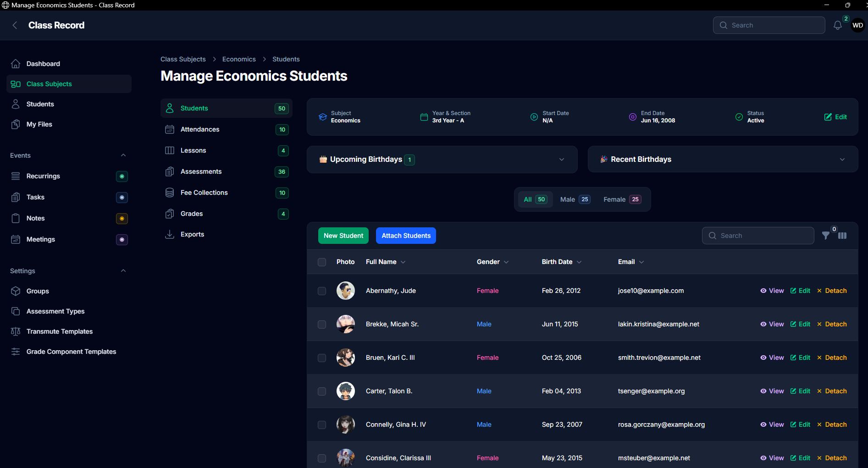Switch to the Female filter tab
Screen dimensions: 868x468
[x=621, y=199]
